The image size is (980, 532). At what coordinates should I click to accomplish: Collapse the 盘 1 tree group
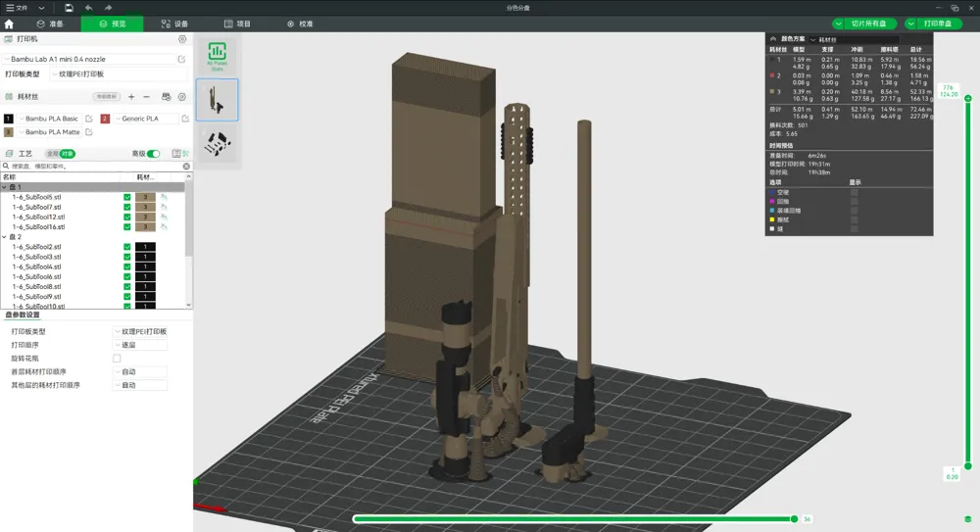[x=4, y=187]
